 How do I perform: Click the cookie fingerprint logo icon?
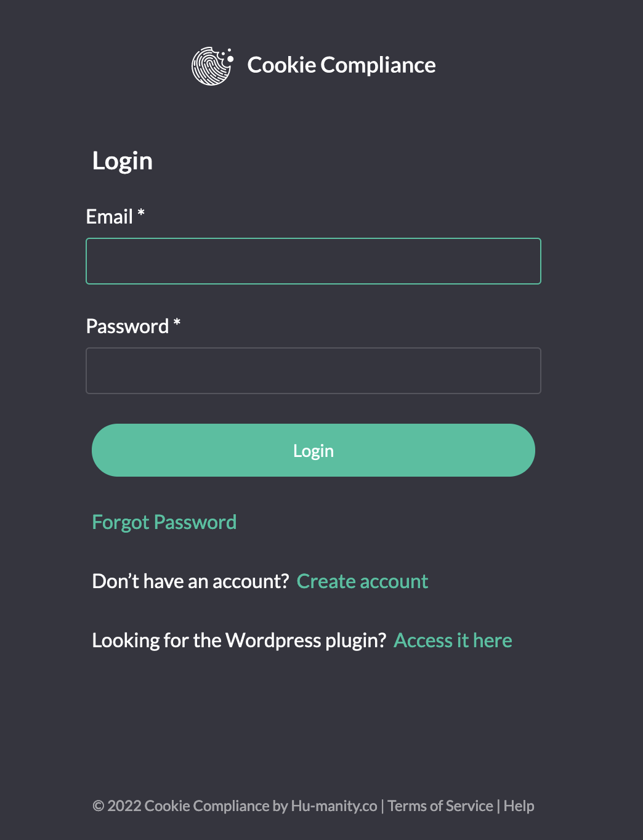point(212,66)
